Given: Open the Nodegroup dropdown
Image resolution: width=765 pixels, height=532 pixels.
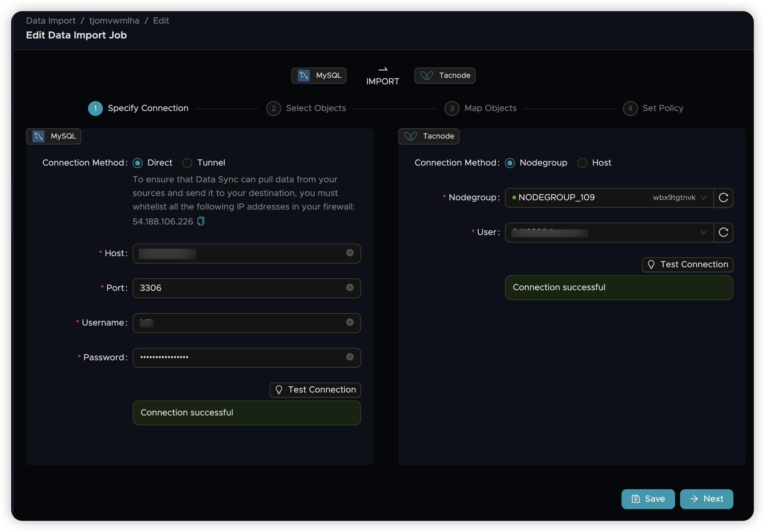Looking at the screenshot, I should pyautogui.click(x=609, y=198).
